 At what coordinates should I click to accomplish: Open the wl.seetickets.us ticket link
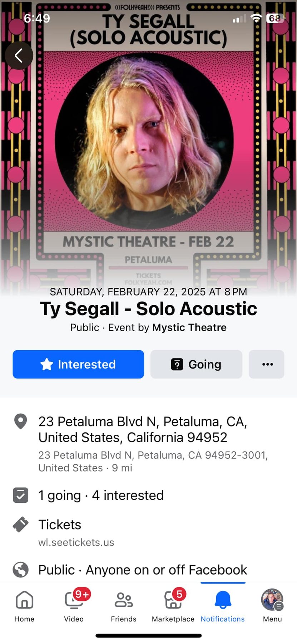(76, 542)
